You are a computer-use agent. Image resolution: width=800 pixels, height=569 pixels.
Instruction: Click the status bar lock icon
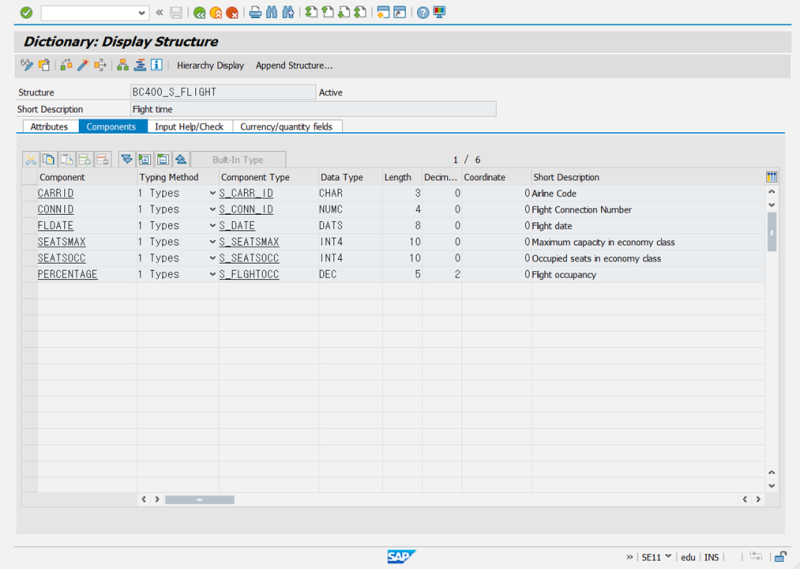[x=780, y=557]
